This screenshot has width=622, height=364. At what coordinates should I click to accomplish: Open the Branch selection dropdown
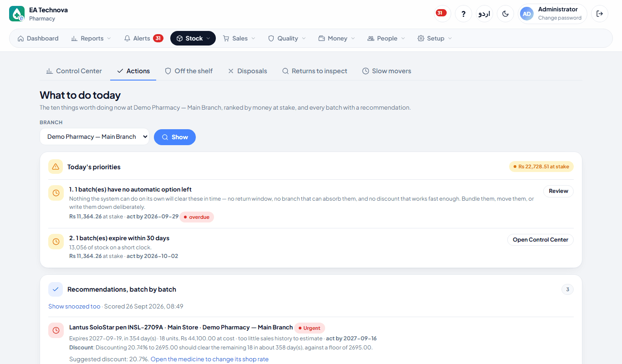94,136
